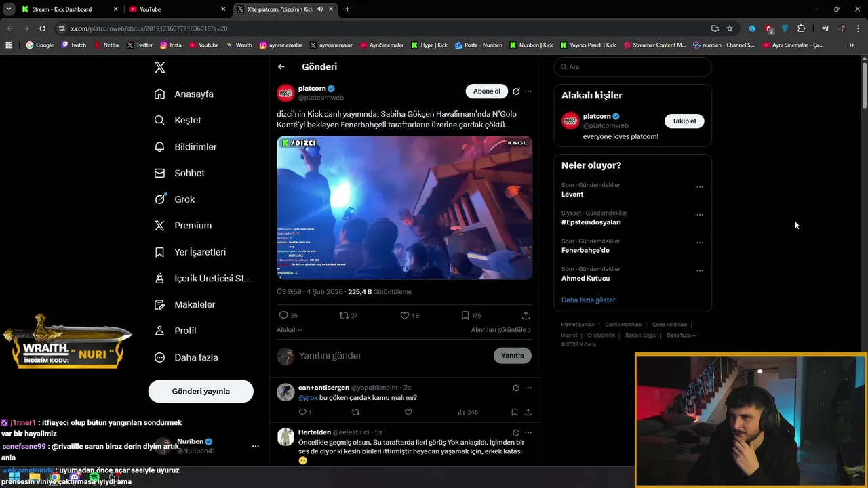868x488 pixels.
Task: Click the Grok icon on platcorn post
Action: click(516, 91)
